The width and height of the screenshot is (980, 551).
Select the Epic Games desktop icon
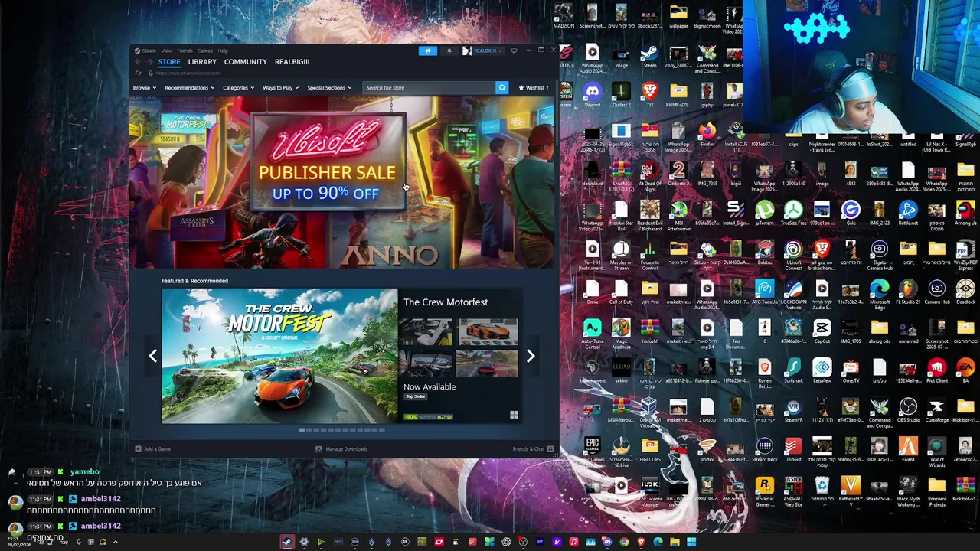point(592,453)
